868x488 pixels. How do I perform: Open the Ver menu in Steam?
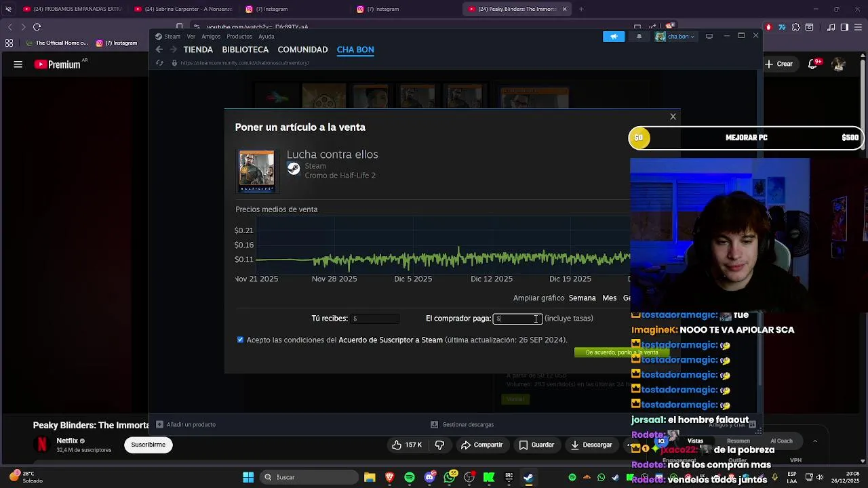(x=191, y=37)
